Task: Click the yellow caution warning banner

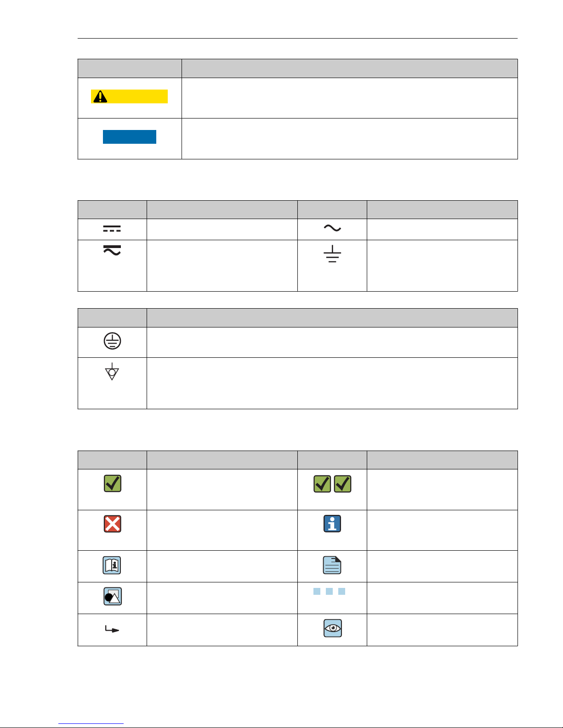Action: click(129, 96)
